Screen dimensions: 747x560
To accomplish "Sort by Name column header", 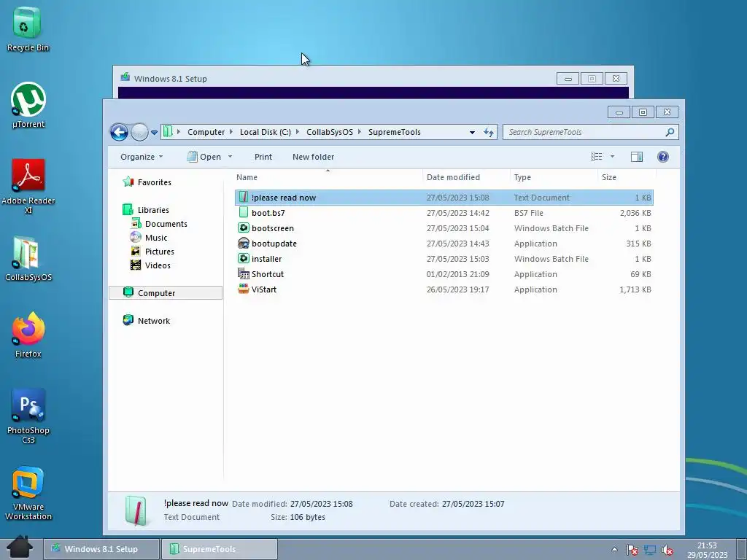I will [x=328, y=177].
